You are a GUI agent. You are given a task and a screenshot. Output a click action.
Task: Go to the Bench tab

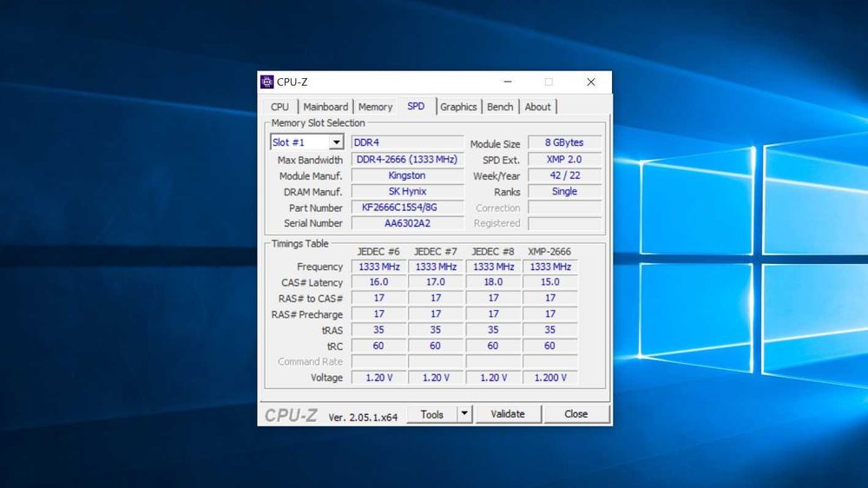click(500, 107)
